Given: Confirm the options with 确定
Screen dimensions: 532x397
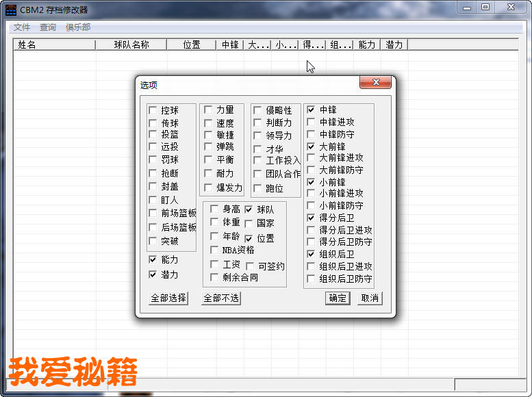Looking at the screenshot, I should (x=338, y=298).
